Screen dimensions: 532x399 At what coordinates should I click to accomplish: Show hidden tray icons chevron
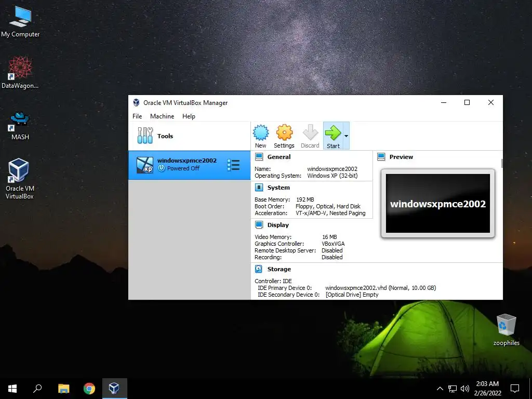[440, 389]
